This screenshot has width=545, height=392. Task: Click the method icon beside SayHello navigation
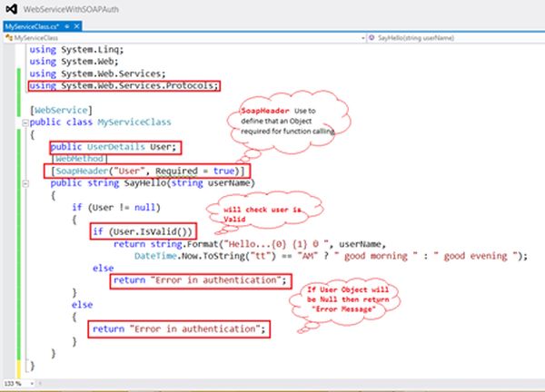click(x=372, y=37)
